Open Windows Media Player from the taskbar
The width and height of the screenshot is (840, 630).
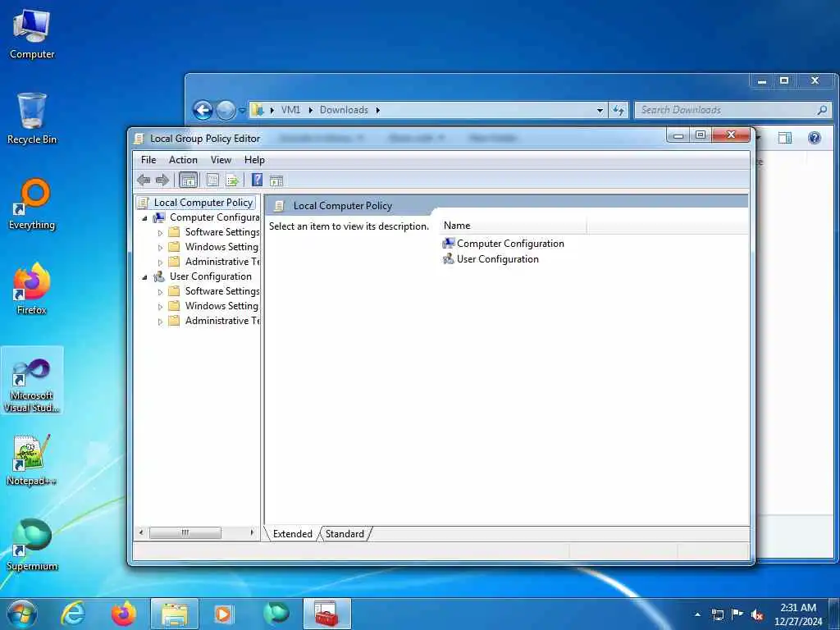223,614
